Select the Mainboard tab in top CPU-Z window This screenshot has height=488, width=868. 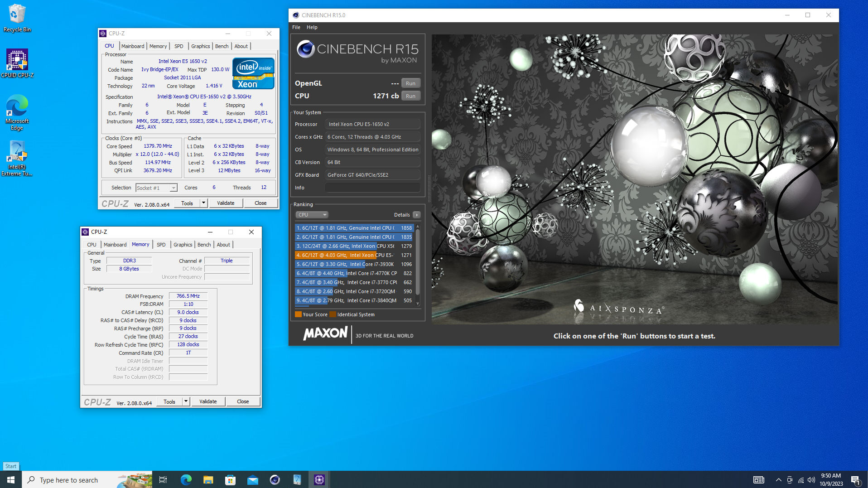[x=133, y=46]
